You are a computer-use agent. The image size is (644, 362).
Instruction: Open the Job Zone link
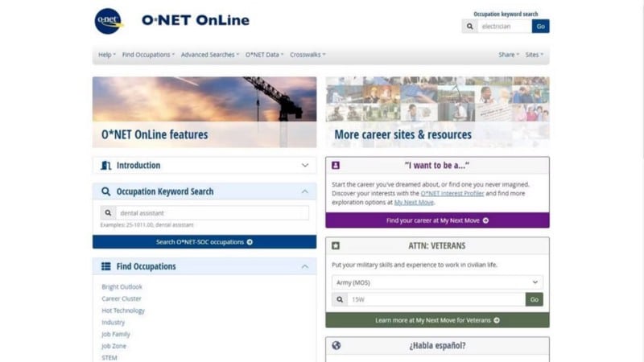[x=114, y=347]
